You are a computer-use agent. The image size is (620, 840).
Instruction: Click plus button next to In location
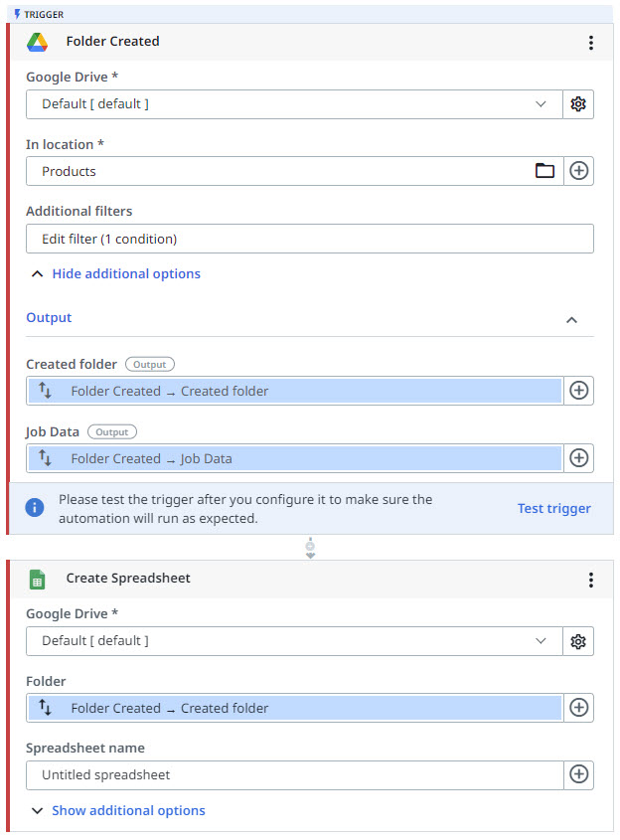(x=578, y=171)
